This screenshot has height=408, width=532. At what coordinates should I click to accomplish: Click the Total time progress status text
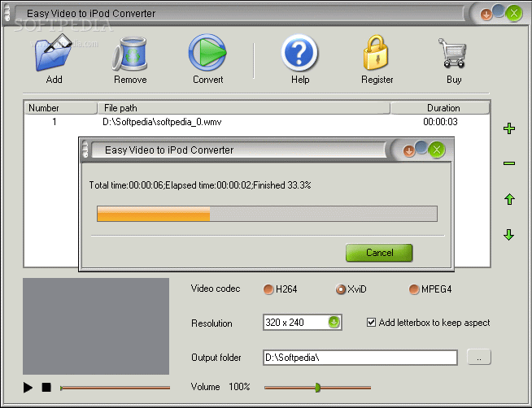(x=200, y=185)
